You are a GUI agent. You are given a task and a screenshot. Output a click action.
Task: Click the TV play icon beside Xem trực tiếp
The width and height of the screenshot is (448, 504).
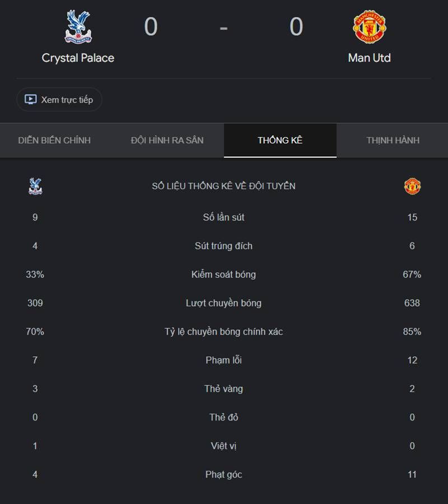click(31, 99)
